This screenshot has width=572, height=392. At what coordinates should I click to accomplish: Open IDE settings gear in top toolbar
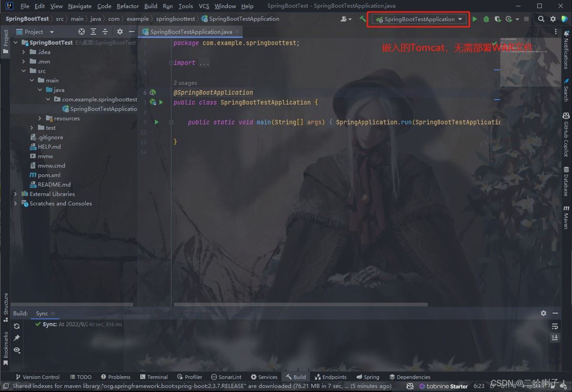(553, 19)
